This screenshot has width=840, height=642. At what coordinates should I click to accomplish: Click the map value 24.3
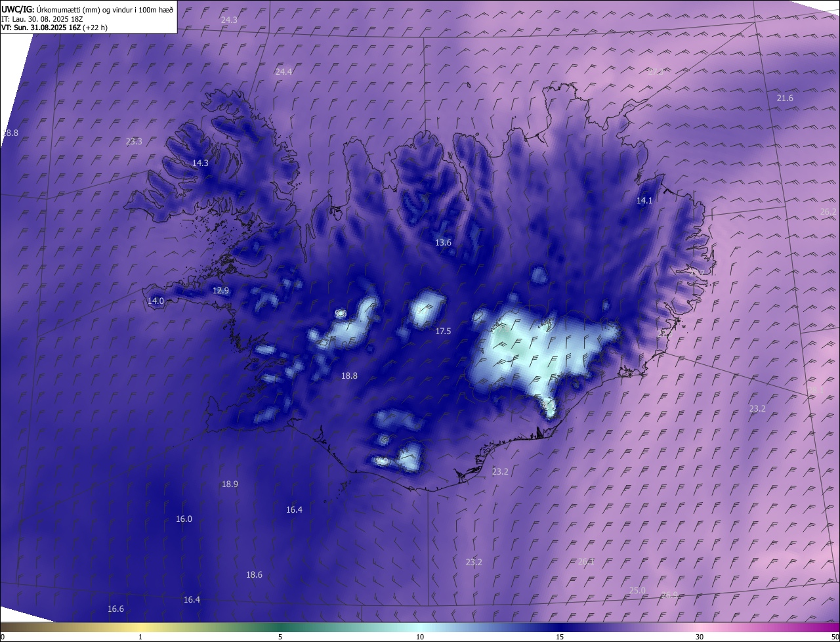coord(229,20)
